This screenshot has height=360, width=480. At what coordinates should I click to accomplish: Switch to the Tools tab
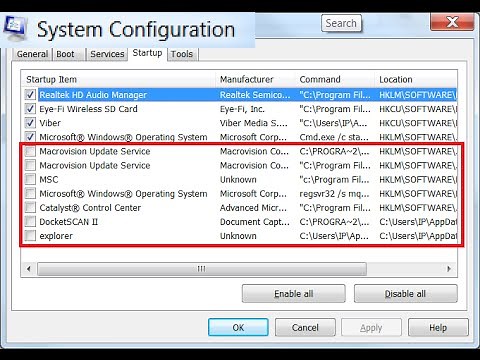(x=182, y=54)
